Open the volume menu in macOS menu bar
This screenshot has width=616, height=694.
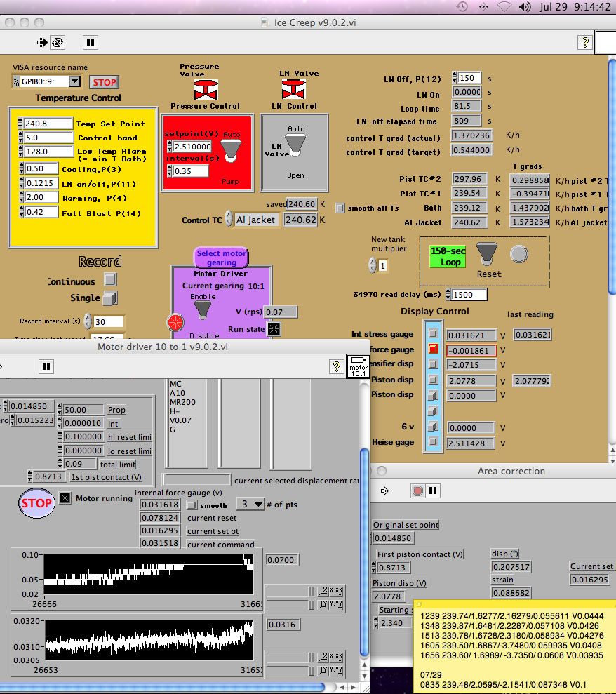click(x=525, y=6)
